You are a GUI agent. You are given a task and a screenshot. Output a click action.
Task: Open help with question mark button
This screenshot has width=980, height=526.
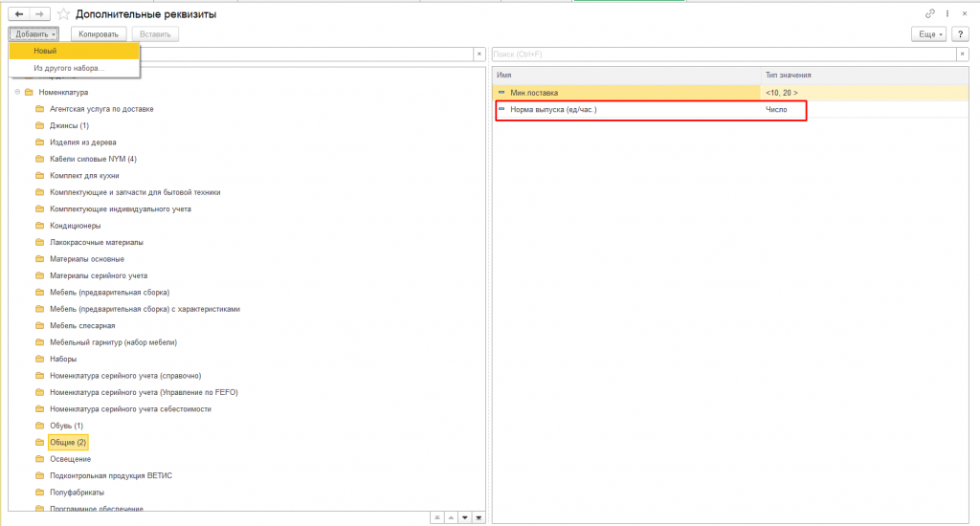point(960,34)
